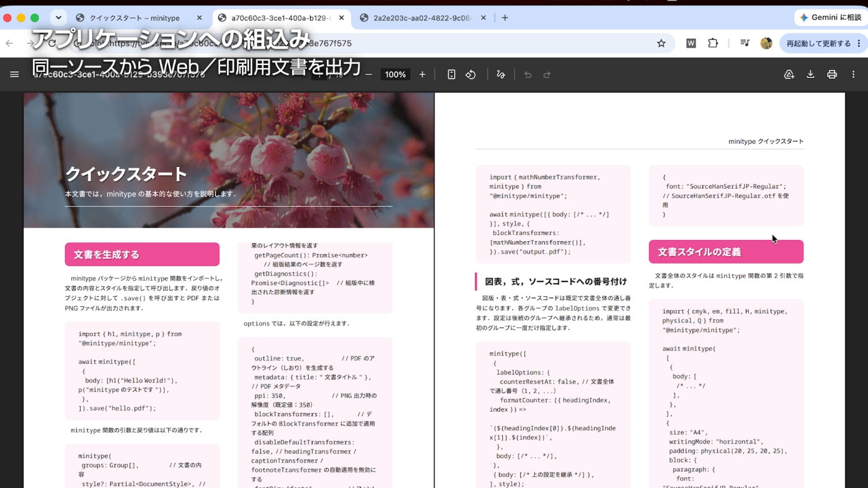Close the a70c60c3-3ce1 PDF tab
This screenshot has height=488, width=868.
click(341, 18)
